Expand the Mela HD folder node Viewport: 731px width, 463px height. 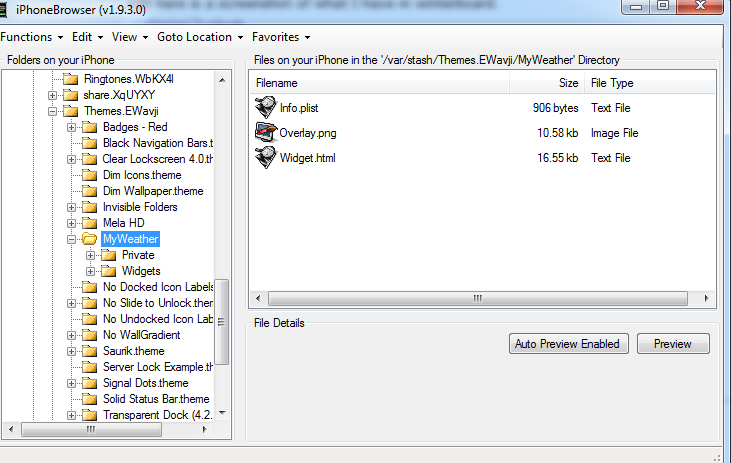pos(71,223)
